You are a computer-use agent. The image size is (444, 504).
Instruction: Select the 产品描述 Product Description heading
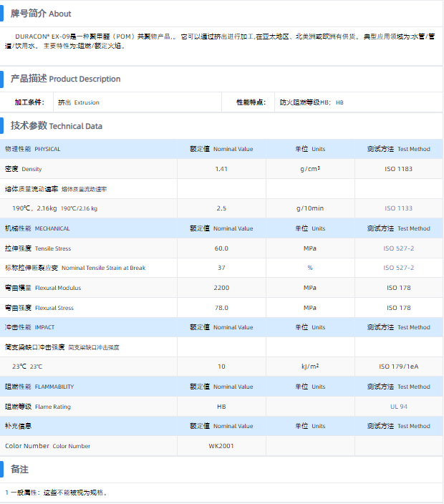coord(65,79)
